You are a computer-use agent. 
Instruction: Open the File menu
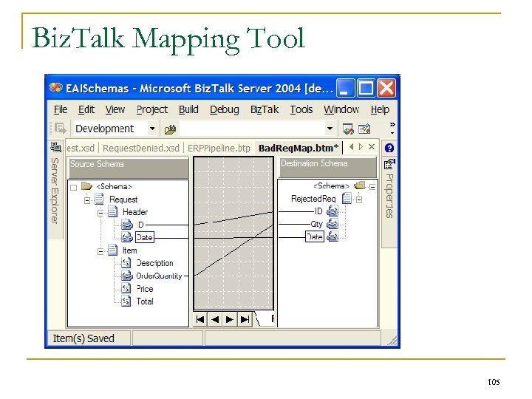click(x=61, y=109)
